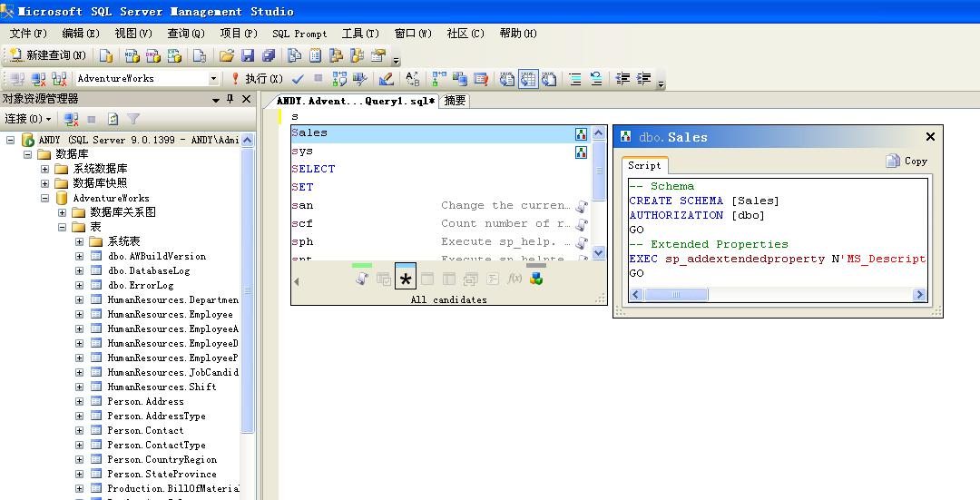Screen dimensions: 980x500
Task: Open a new XMLA query
Action: tap(174, 55)
